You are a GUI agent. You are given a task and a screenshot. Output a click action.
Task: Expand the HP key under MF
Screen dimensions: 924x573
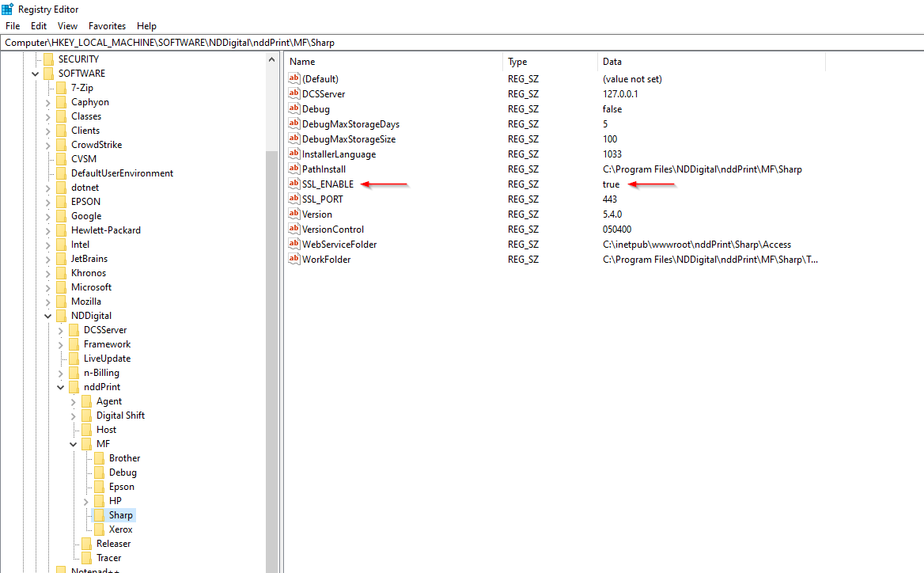tap(86, 502)
